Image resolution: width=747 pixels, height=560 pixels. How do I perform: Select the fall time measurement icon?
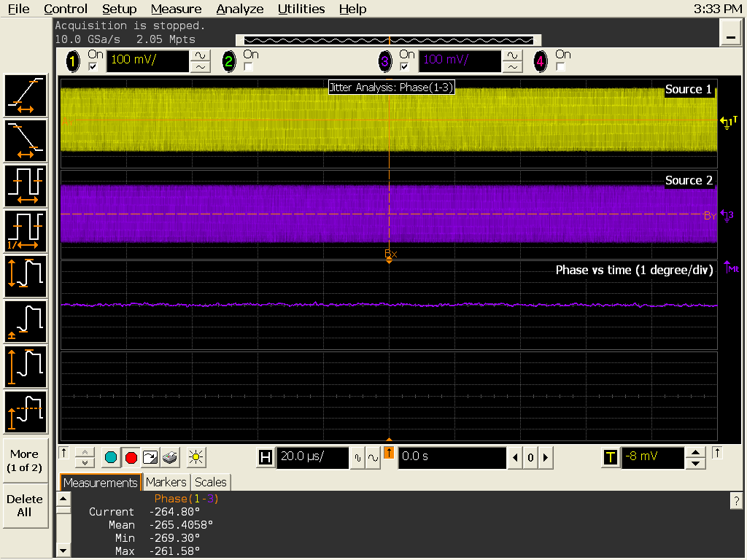coord(26,140)
